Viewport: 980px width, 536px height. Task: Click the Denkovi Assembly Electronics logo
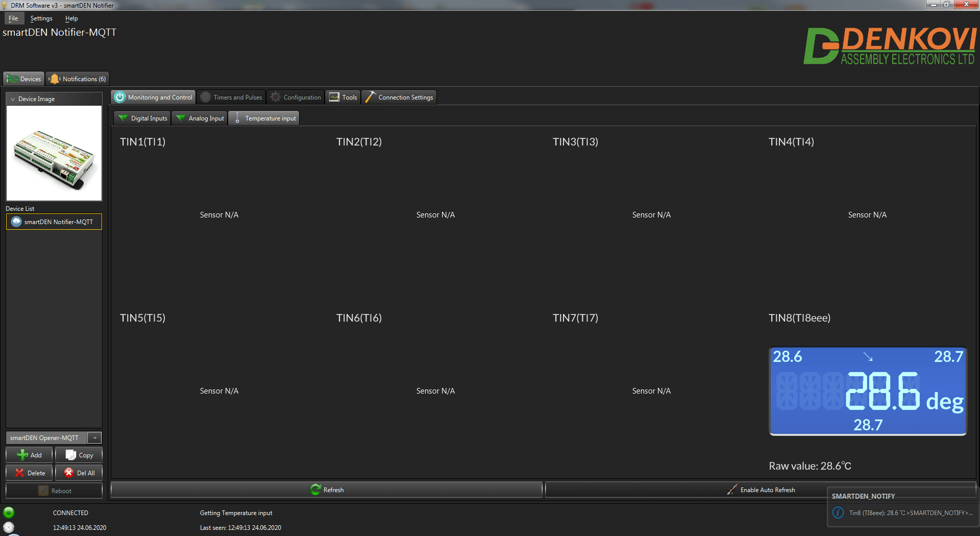point(890,46)
